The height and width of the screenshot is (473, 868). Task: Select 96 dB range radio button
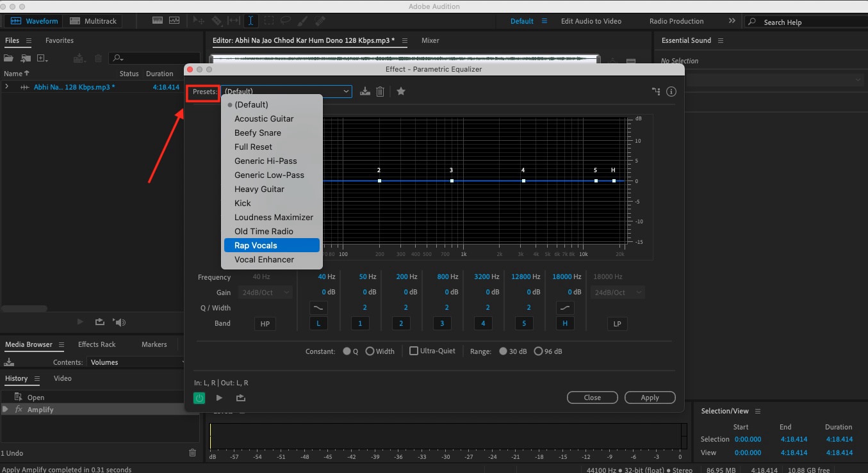click(538, 351)
